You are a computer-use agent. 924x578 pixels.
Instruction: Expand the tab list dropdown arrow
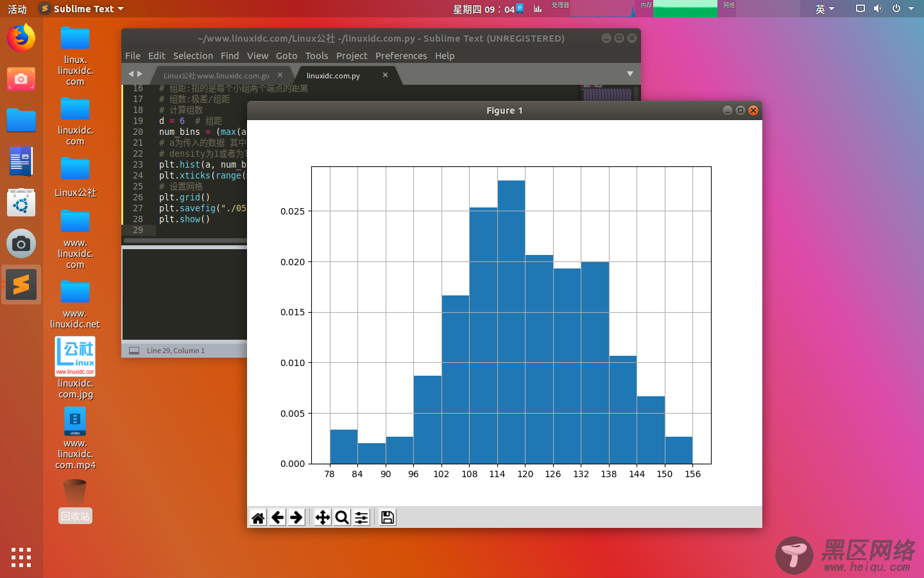point(630,74)
